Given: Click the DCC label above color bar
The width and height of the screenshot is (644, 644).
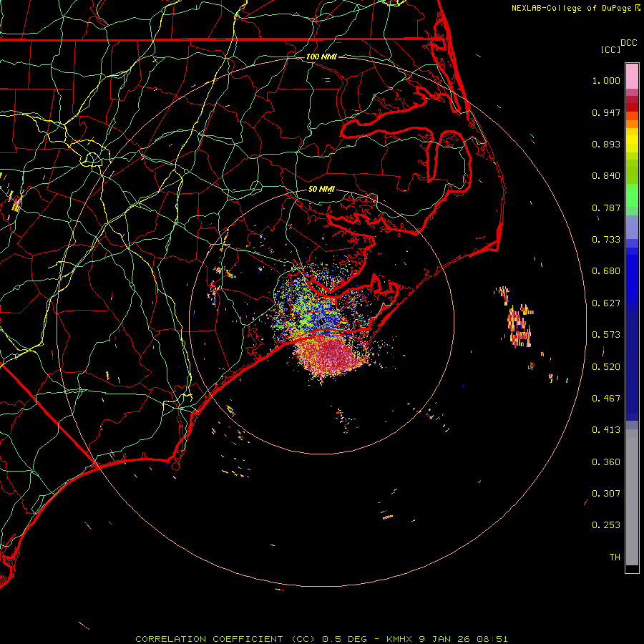Looking at the screenshot, I should [628, 43].
